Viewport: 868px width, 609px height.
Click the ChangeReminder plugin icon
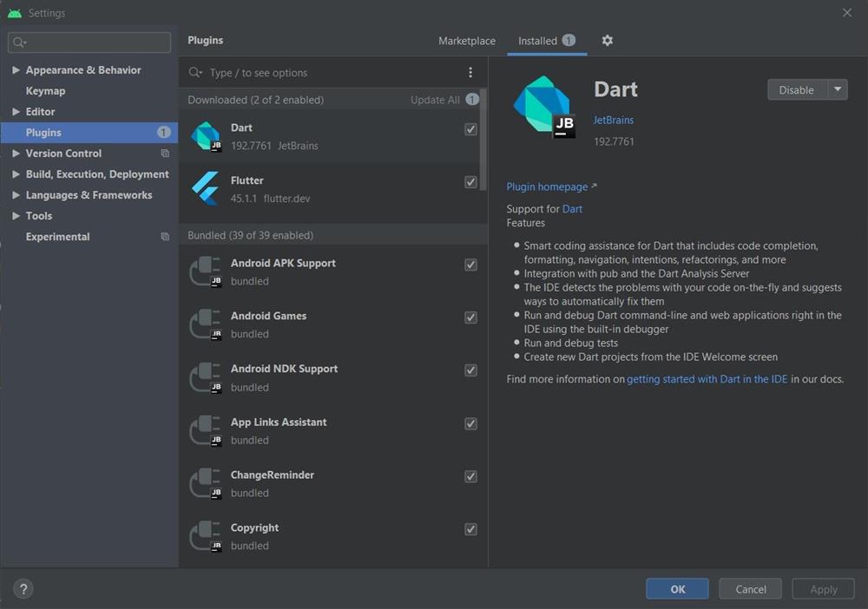point(206,483)
